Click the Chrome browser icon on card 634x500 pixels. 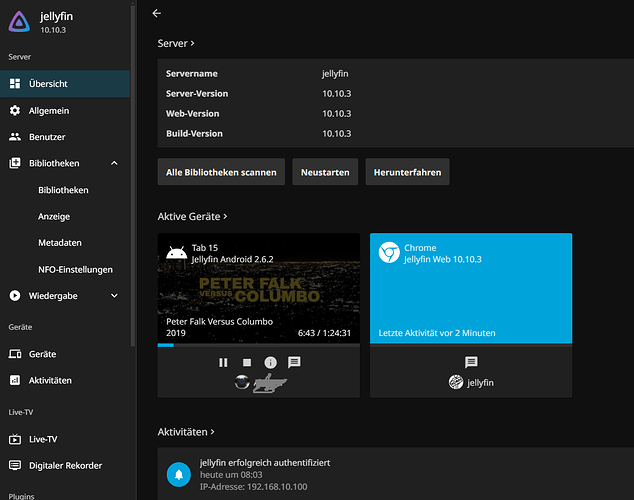(389, 253)
